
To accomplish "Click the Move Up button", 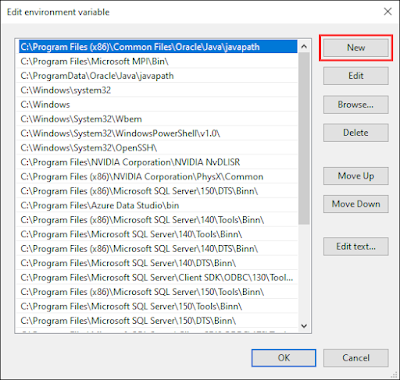I will point(356,176).
